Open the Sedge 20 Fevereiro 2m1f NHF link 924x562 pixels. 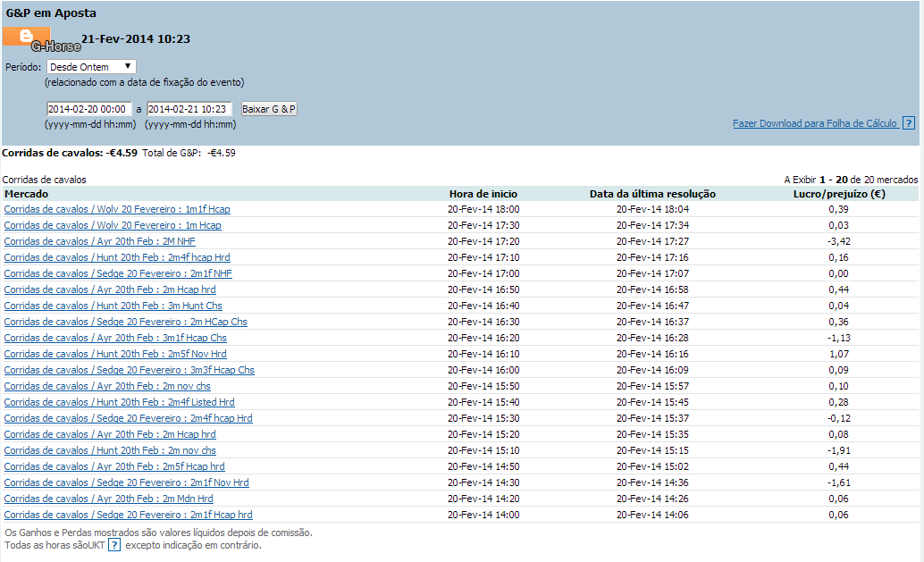(x=118, y=273)
